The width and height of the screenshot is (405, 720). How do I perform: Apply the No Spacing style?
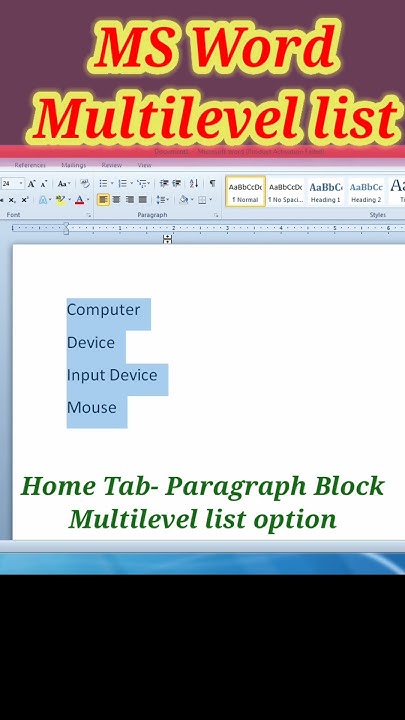286,191
